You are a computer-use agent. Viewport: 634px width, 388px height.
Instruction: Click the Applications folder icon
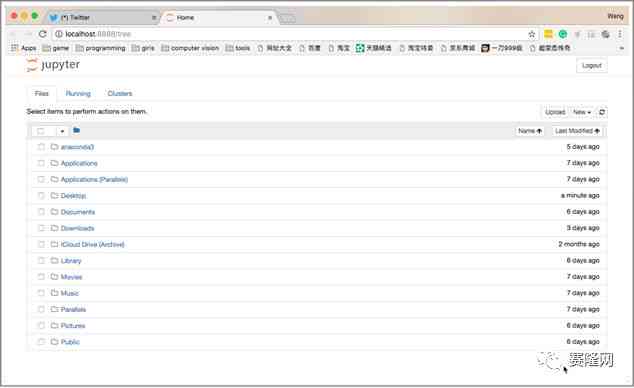[55, 163]
